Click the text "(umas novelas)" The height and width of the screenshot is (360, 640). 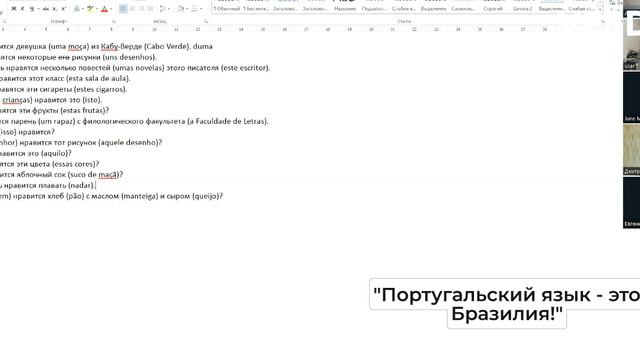[138, 68]
